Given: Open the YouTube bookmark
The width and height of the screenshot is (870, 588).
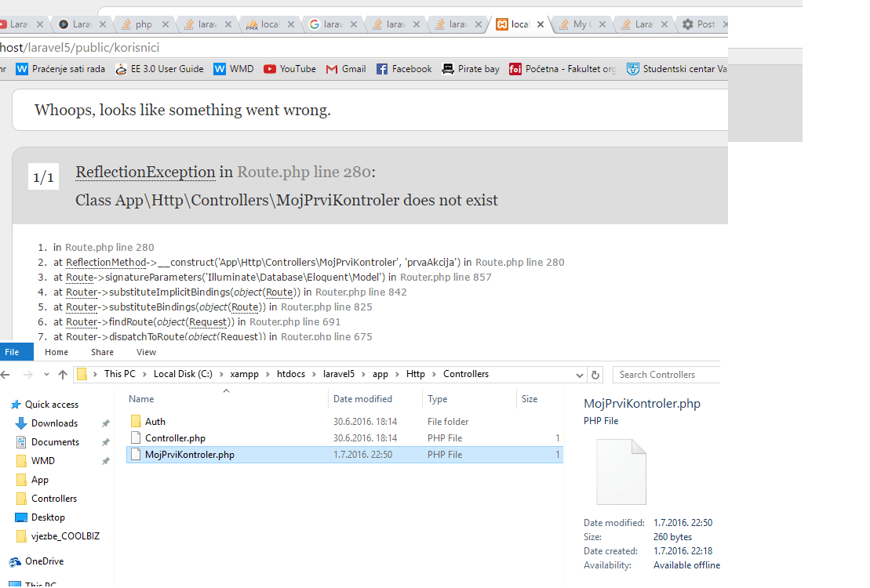Looking at the screenshot, I should tap(289, 69).
